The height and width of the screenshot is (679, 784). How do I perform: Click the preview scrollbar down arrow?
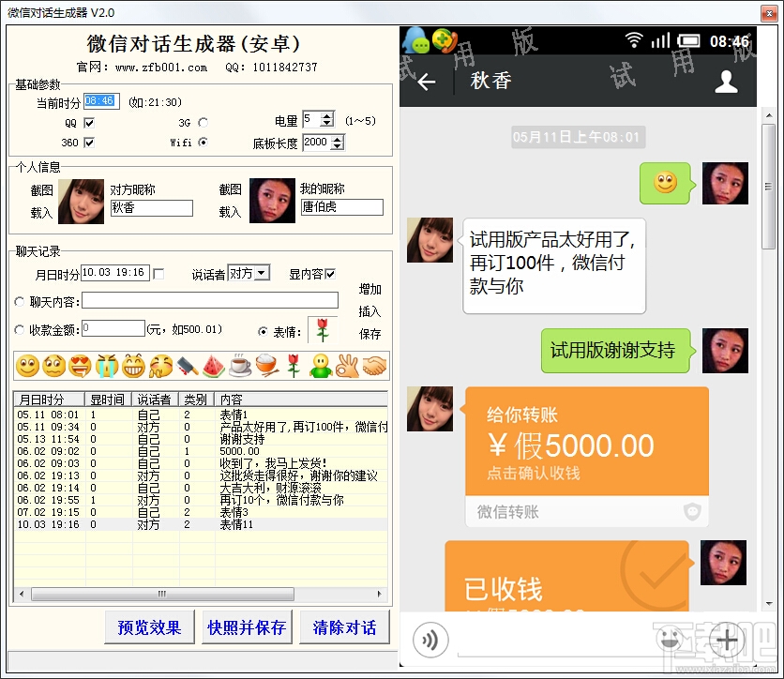tap(768, 604)
